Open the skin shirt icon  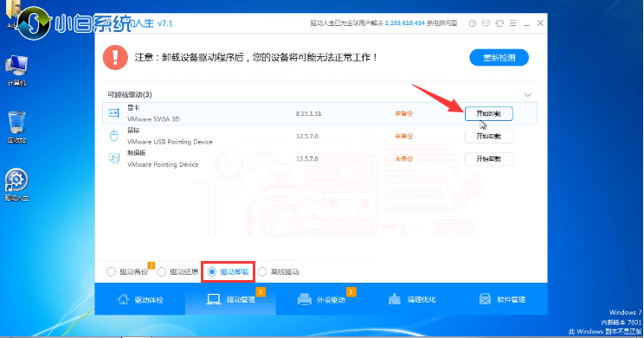[499, 23]
